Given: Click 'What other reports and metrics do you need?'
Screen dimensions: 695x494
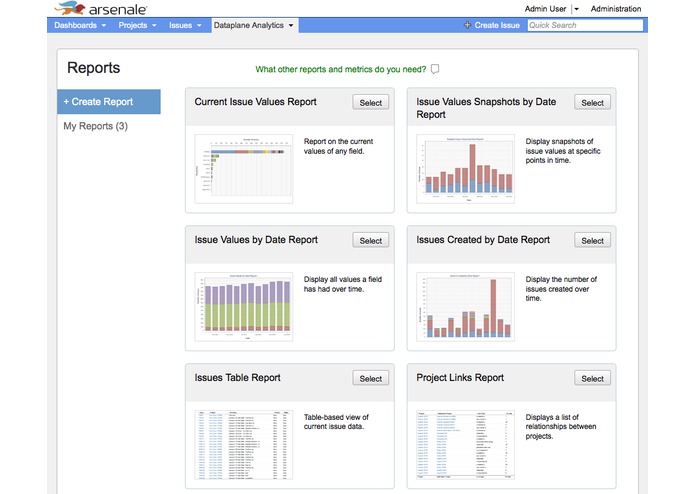Looking at the screenshot, I should coord(340,69).
